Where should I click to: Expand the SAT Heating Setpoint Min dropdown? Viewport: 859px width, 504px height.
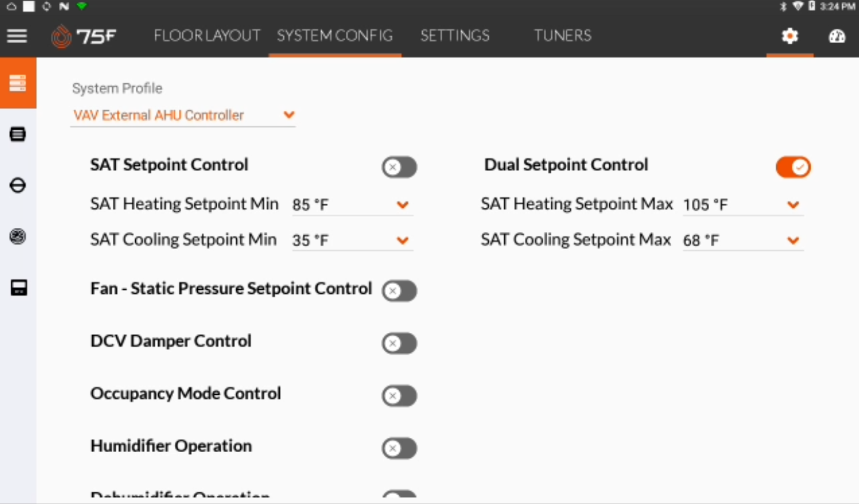403,204
